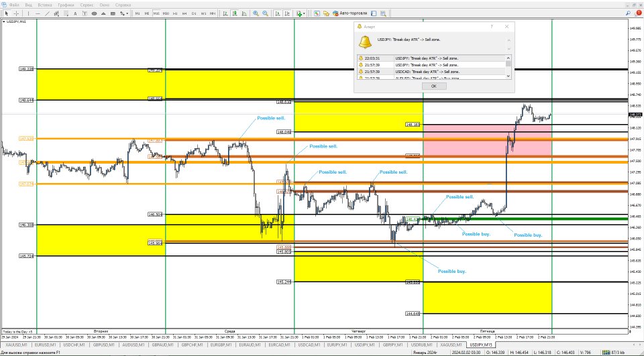The width and height of the screenshot is (644, 356).
Task: Switch to EURUSD,M1 chart tab
Action: click(x=45, y=345)
